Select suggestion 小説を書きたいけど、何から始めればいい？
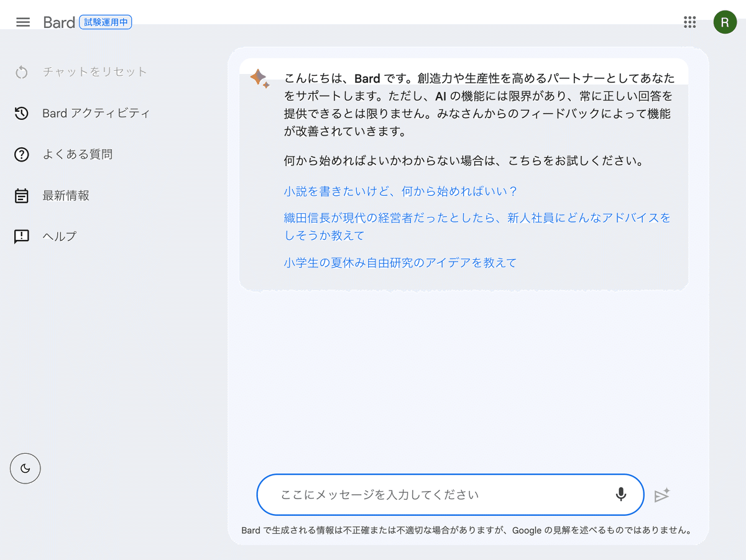The width and height of the screenshot is (746, 560). [401, 191]
